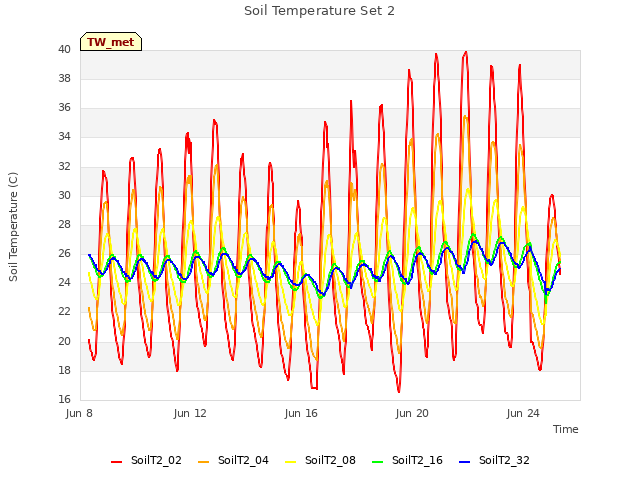Click the 26 y-axis tick label
Image resolution: width=640 pixels, height=480 pixels.
[x=64, y=254]
